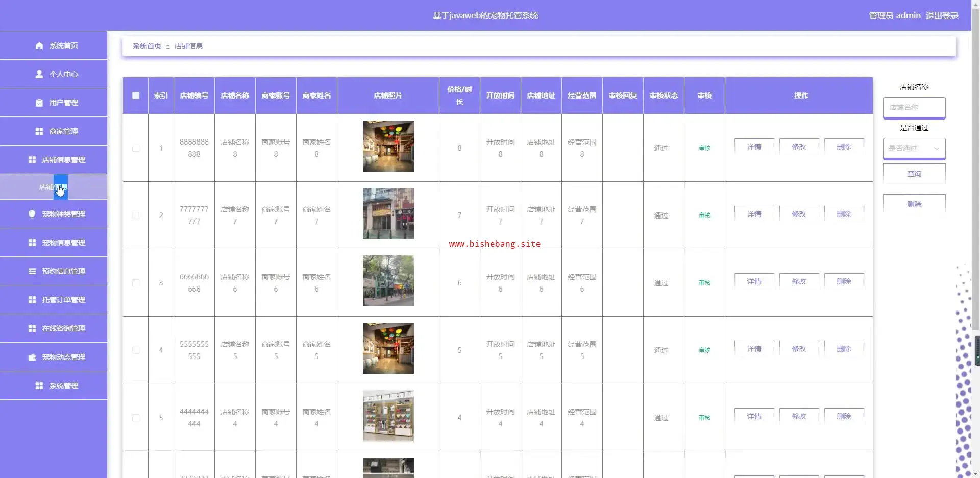Image resolution: width=980 pixels, height=478 pixels.
Task: Click the 查询 search button
Action: tap(914, 174)
